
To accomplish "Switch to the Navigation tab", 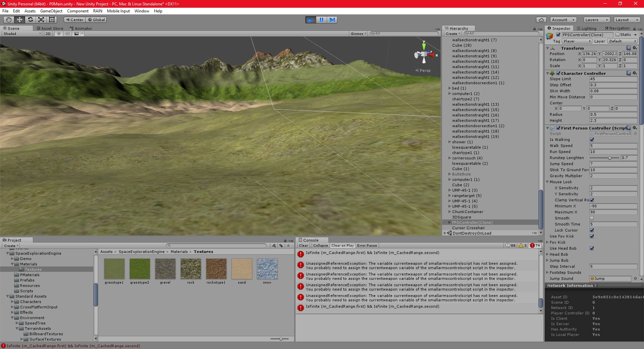I will click(617, 29).
